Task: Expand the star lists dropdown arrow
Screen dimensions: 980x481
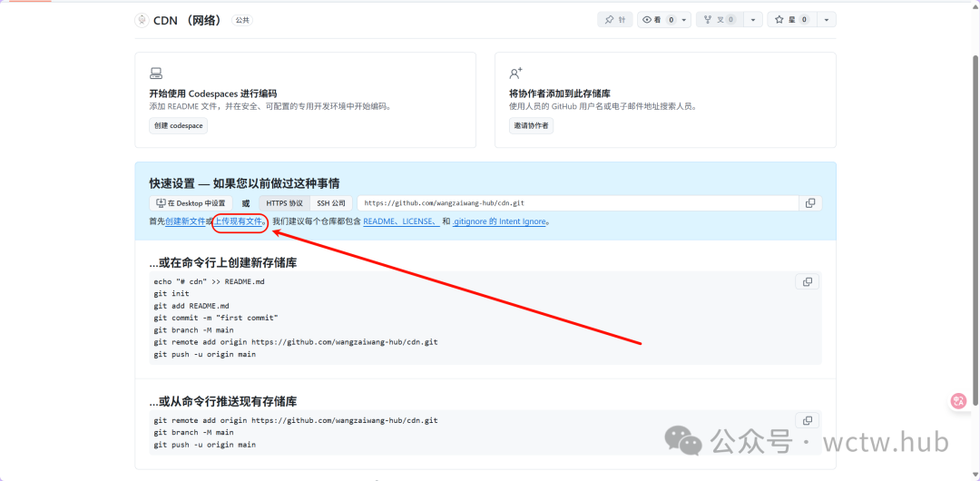Action: 826,20
